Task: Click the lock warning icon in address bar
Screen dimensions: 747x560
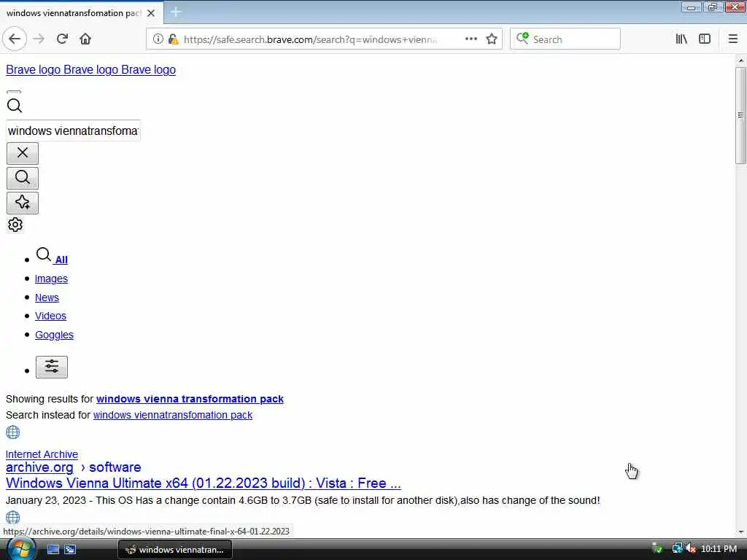Action: [174, 39]
